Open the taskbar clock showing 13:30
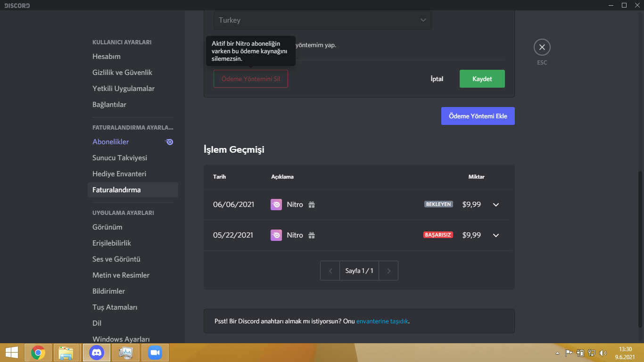Viewport: 644px width, 362px height. click(x=626, y=353)
